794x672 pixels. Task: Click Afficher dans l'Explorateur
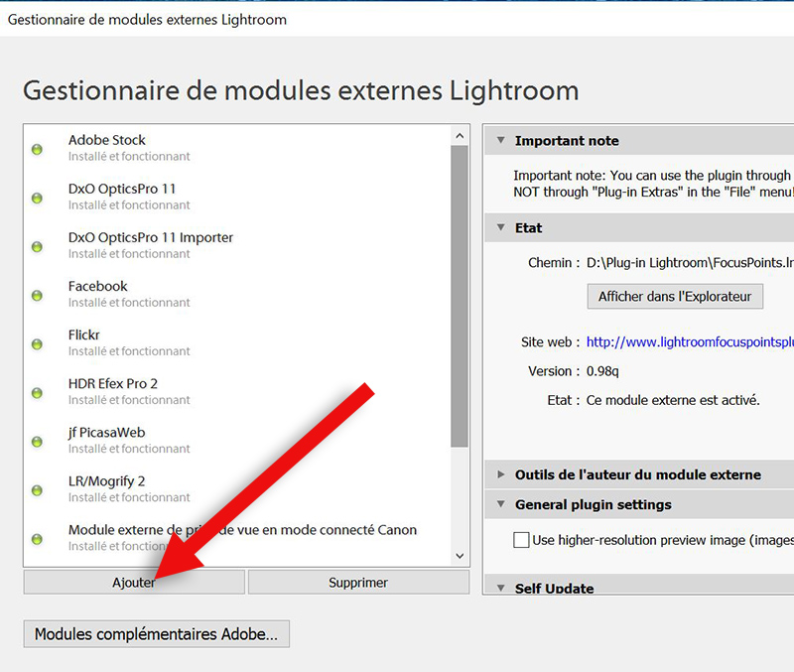click(675, 296)
